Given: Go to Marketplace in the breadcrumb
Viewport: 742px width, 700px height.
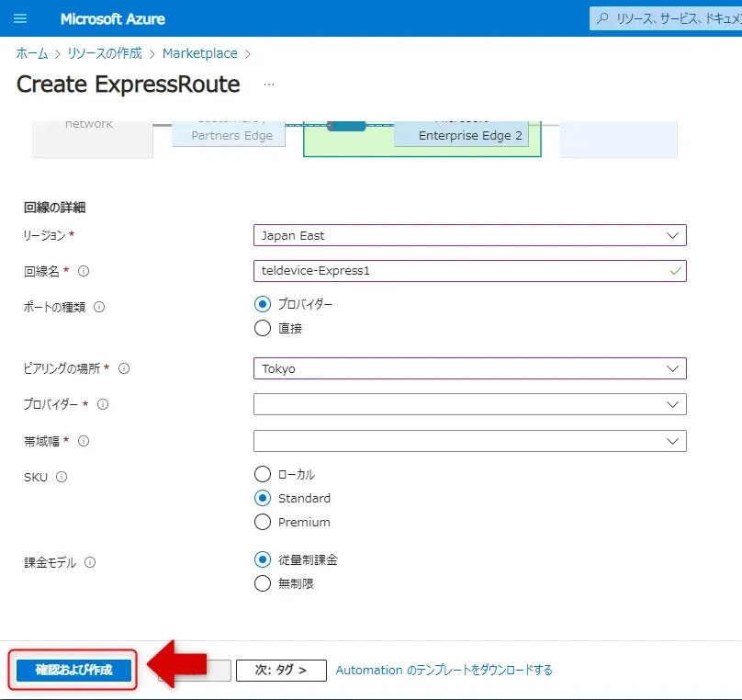Looking at the screenshot, I should coord(199,53).
